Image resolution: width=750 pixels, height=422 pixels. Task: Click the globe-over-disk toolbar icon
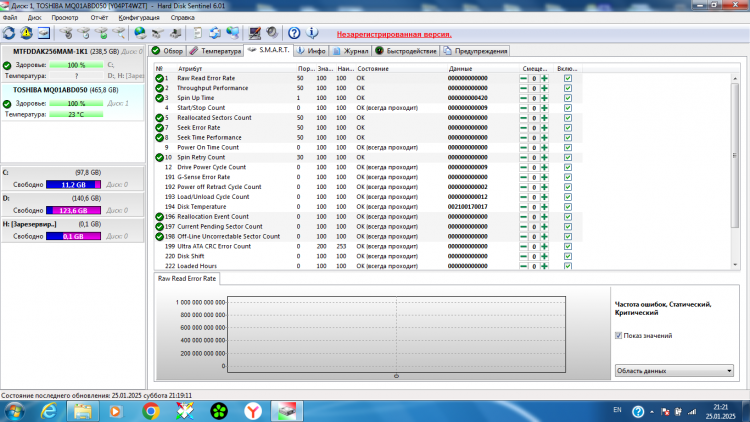[x=140, y=33]
